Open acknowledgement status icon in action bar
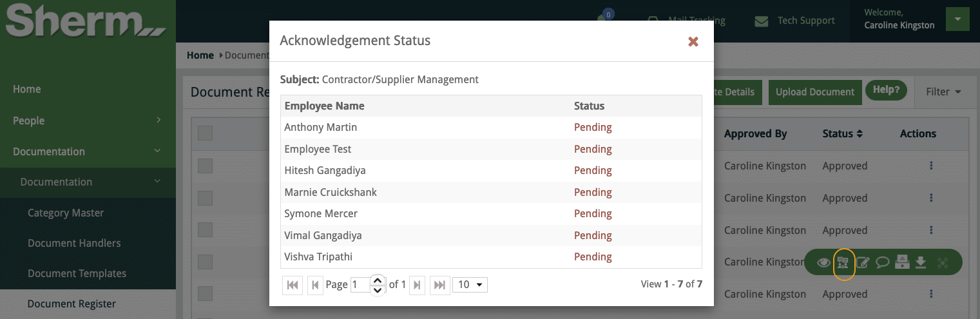The height and width of the screenshot is (319, 980). pos(843,262)
